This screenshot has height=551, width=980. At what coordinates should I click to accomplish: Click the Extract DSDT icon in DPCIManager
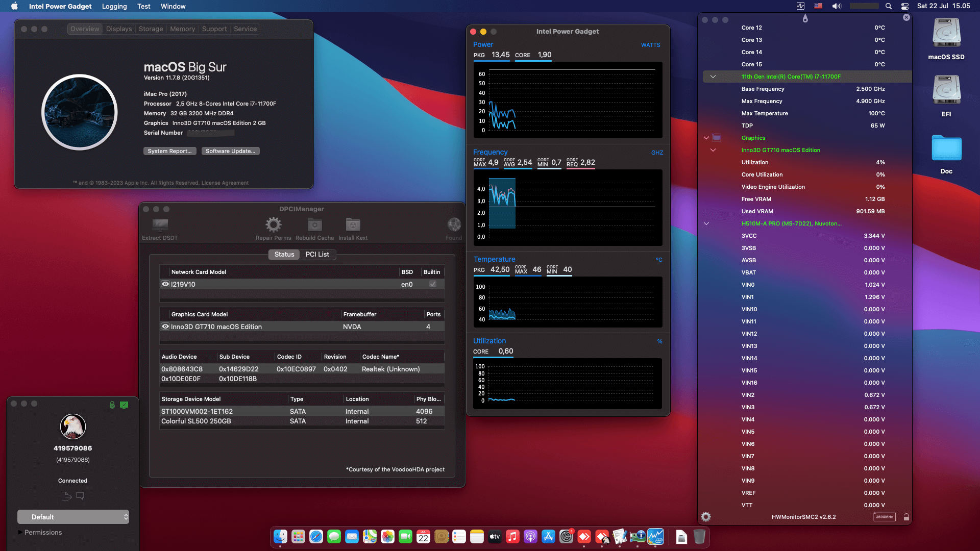[160, 225]
